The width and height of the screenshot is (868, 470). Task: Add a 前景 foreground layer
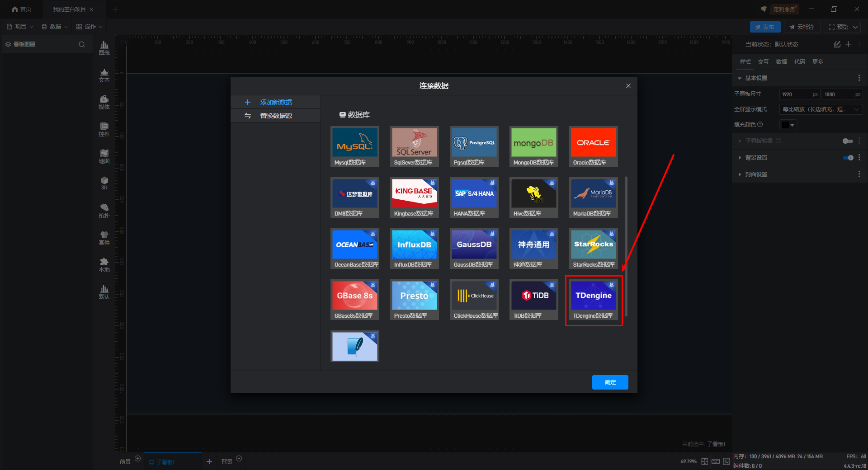pyautogui.click(x=138, y=459)
